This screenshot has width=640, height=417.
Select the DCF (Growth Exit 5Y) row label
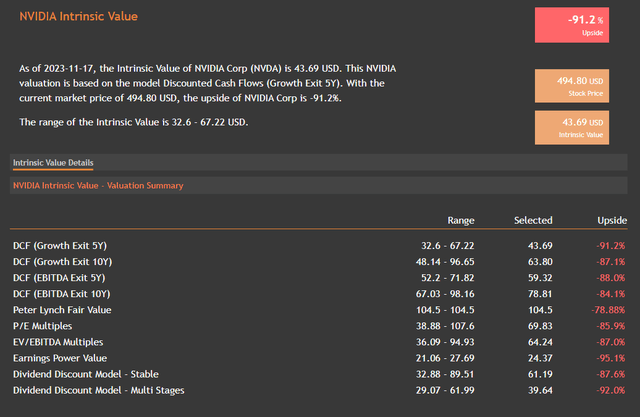tap(60, 246)
